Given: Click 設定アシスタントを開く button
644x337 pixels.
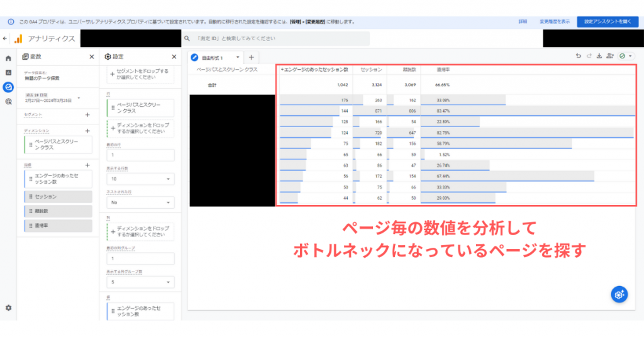Looking at the screenshot, I should coord(608,22).
